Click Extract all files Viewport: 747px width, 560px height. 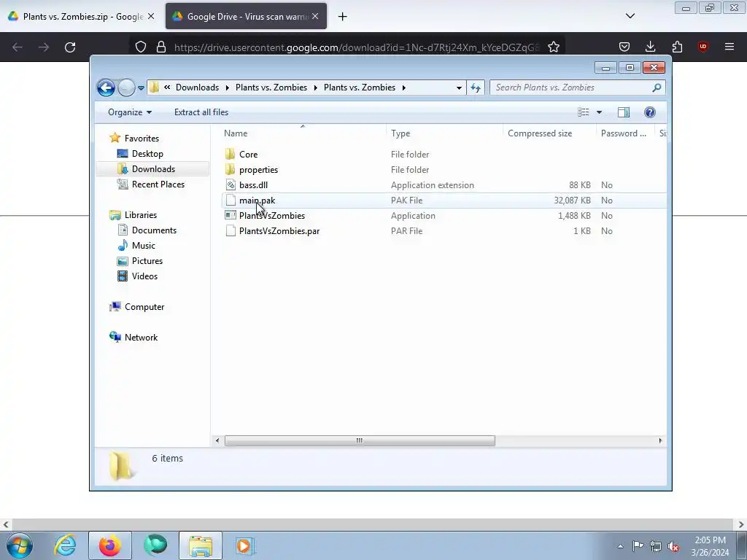pos(201,112)
